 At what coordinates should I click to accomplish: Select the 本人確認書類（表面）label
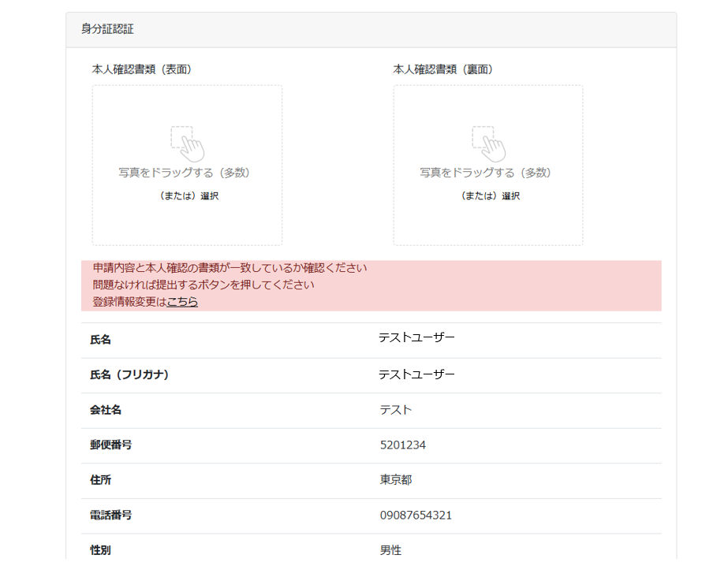click(x=142, y=69)
